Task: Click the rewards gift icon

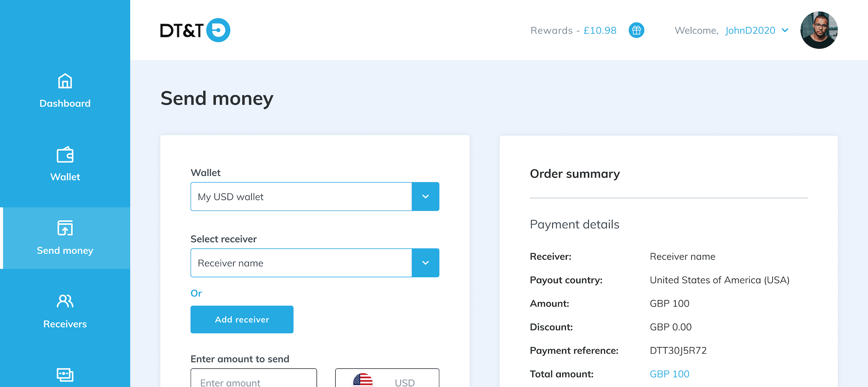Action: pos(636,30)
